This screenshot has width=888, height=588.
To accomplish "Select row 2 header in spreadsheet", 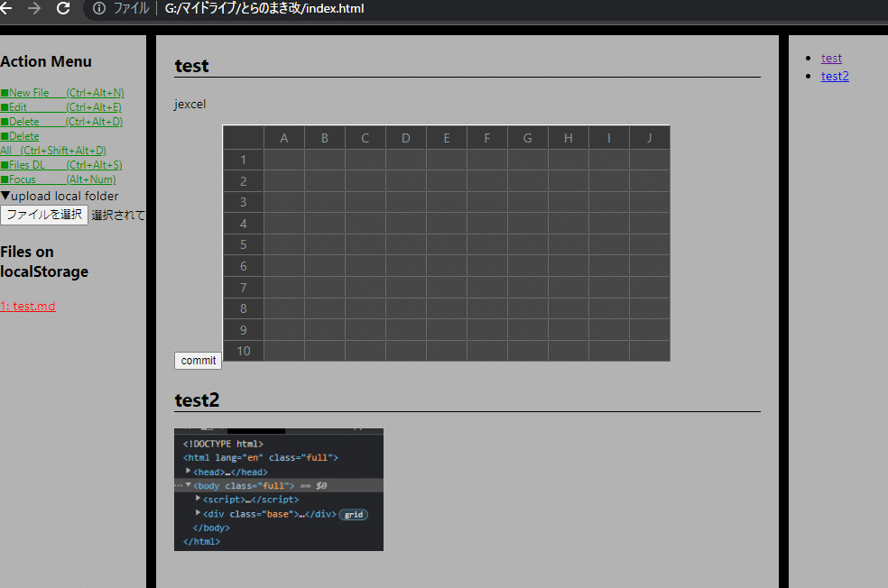I will point(244,181).
